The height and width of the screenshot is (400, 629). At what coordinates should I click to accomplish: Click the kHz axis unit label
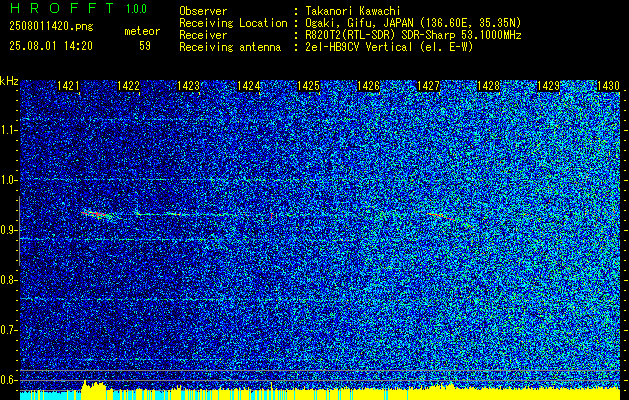tap(9, 81)
